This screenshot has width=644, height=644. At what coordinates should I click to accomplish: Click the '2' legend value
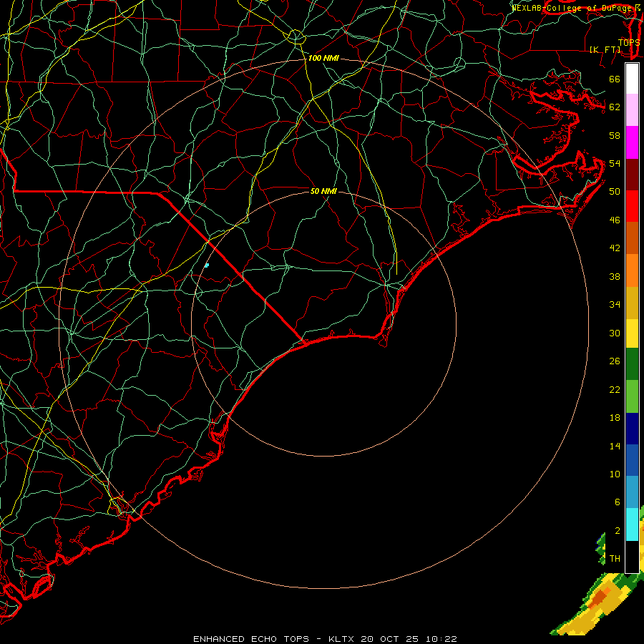point(618,530)
